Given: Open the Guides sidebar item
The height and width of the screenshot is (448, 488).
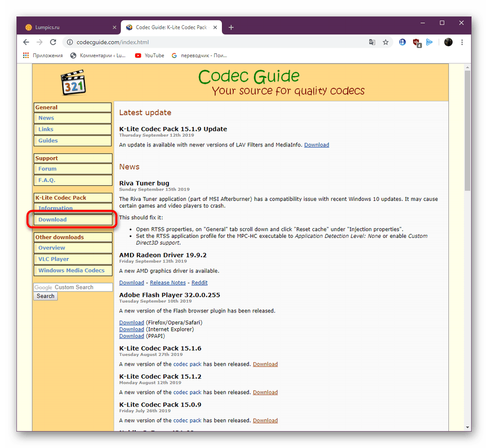Looking at the screenshot, I should click(x=72, y=141).
